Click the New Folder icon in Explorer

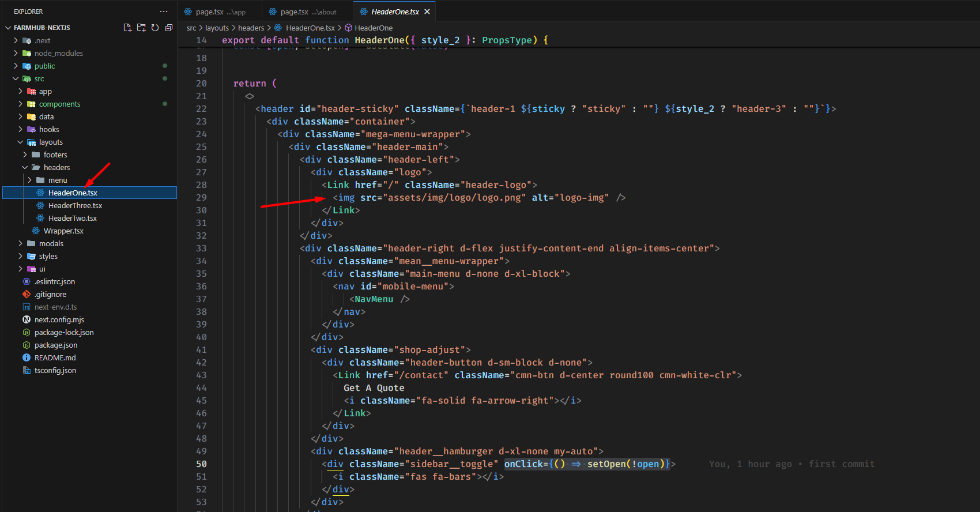[x=141, y=28]
